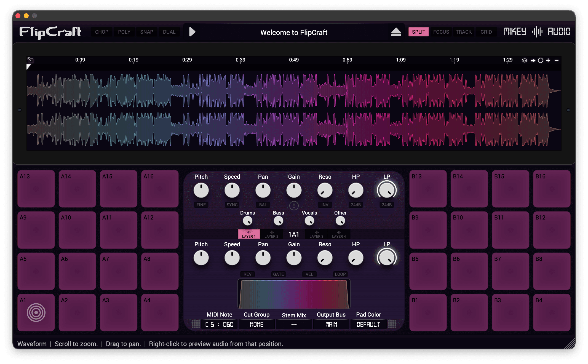The width and height of the screenshot is (588, 364).
Task: Trigger pad A1
Action: (36, 312)
